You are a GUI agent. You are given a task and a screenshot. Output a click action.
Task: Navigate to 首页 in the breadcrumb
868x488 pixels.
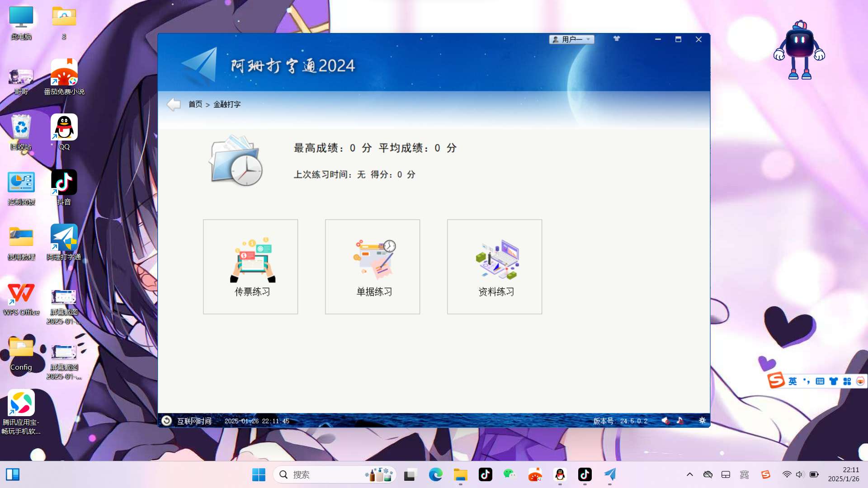pyautogui.click(x=195, y=104)
